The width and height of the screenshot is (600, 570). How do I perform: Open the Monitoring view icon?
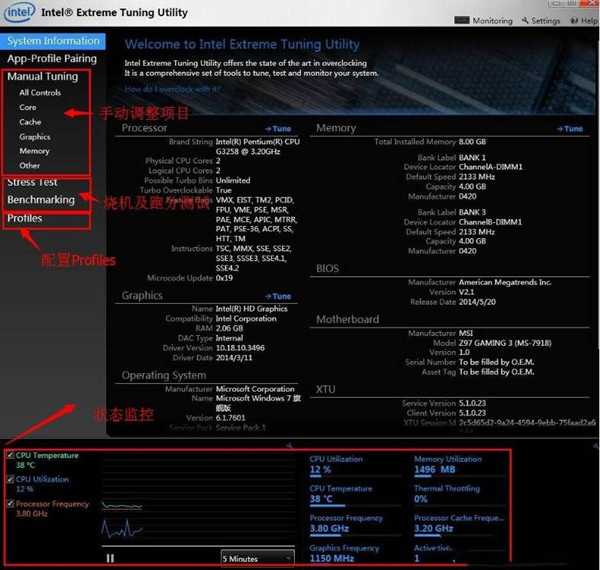(466, 20)
